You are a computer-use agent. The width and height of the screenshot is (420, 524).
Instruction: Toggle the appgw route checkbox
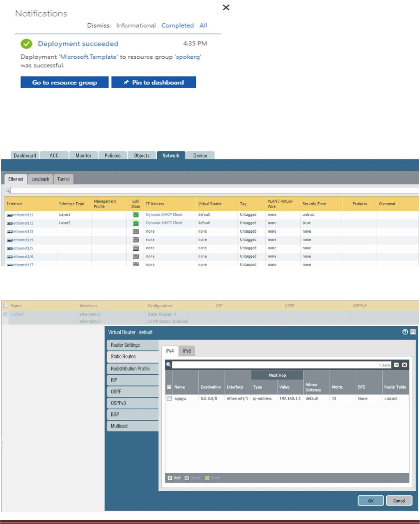pyautogui.click(x=169, y=398)
